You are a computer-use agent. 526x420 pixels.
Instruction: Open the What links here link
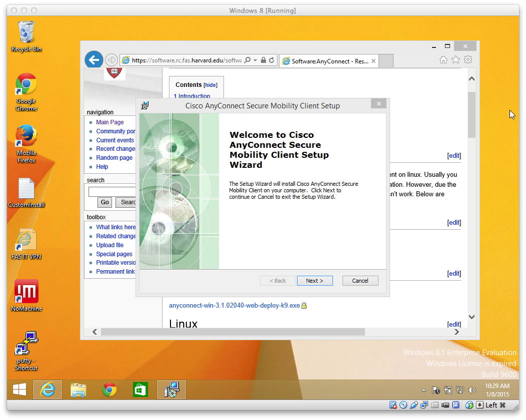[x=115, y=227]
